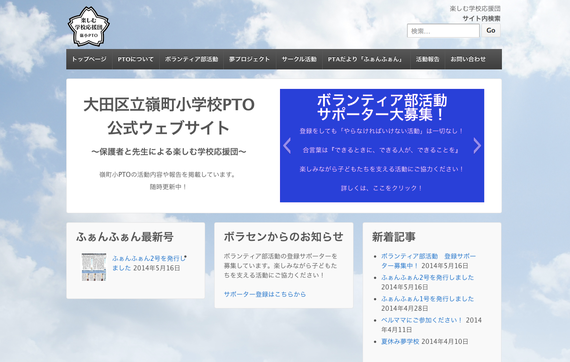Go to previous slide with left arrow
Image resolution: width=570 pixels, height=362 pixels.
click(287, 146)
